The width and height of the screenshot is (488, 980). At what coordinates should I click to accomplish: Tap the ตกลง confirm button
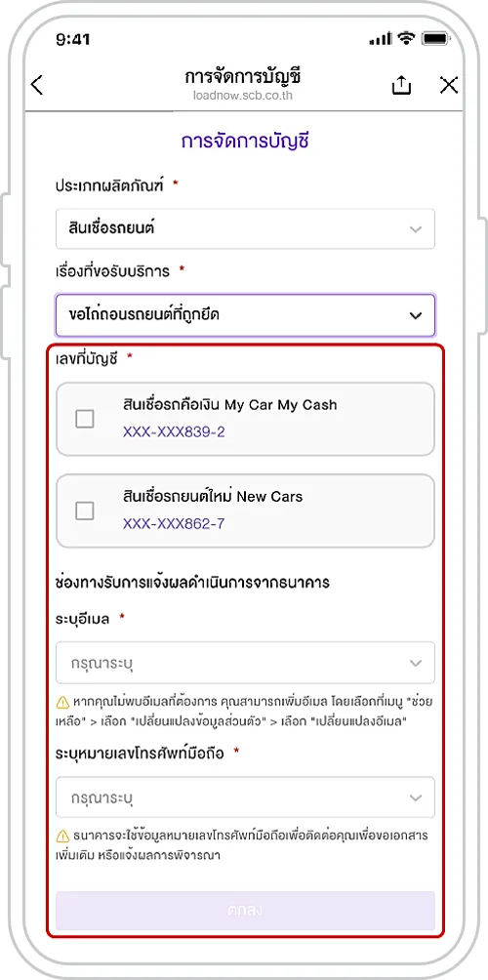pos(245,911)
